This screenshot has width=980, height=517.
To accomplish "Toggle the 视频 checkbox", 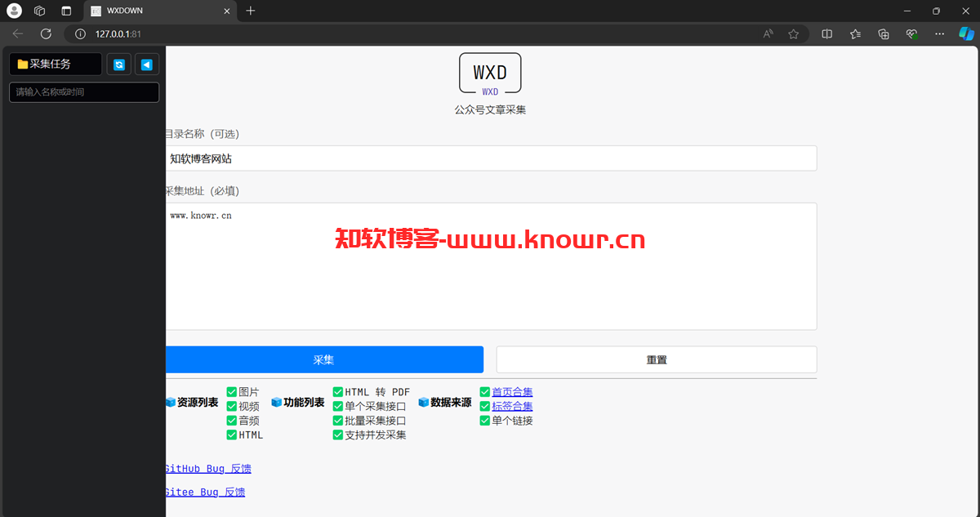I will pyautogui.click(x=232, y=406).
